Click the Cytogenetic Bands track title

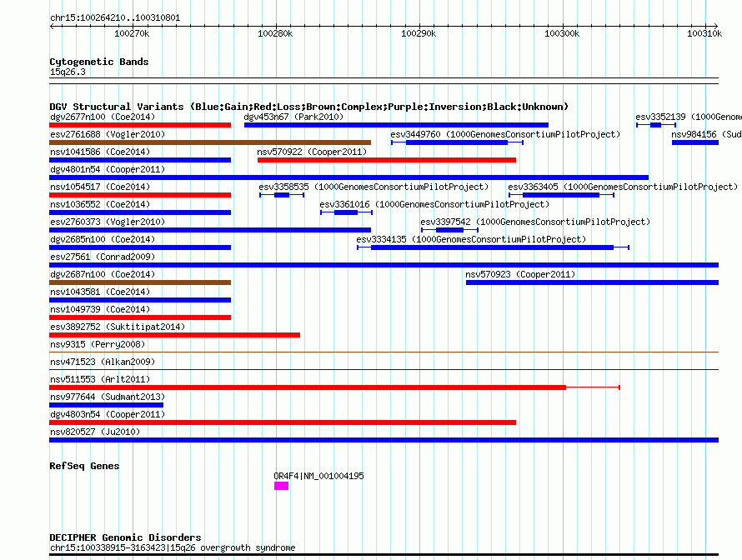99,62
